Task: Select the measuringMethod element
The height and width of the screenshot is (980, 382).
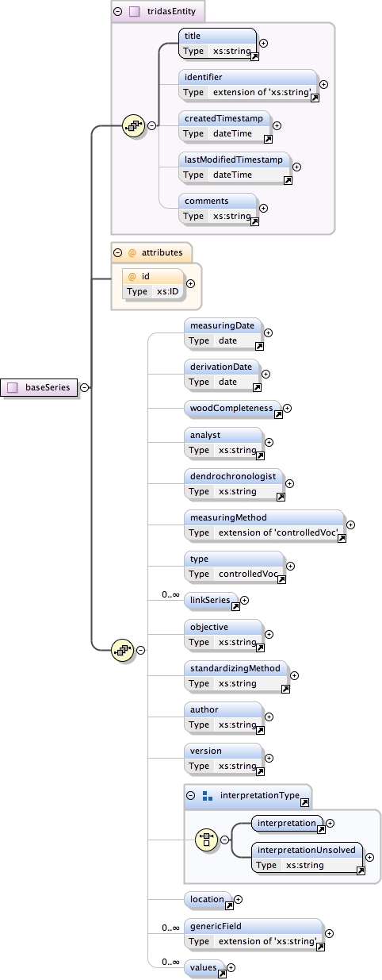Action: click(265, 525)
